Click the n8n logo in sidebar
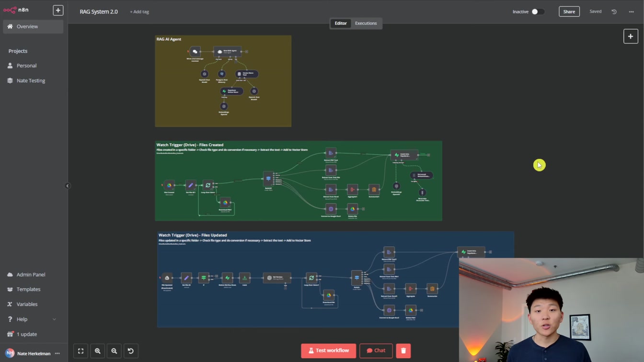 click(x=16, y=10)
